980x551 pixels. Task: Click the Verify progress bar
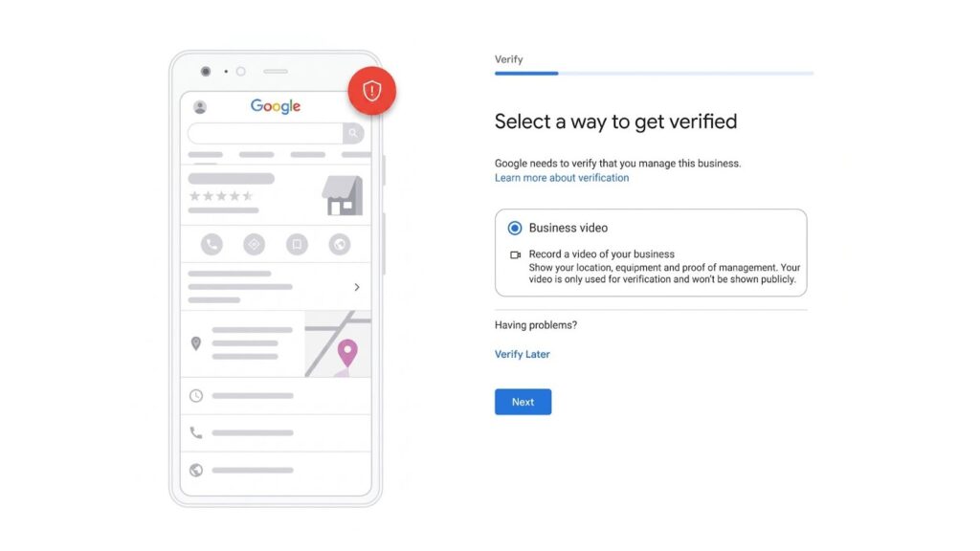click(654, 74)
